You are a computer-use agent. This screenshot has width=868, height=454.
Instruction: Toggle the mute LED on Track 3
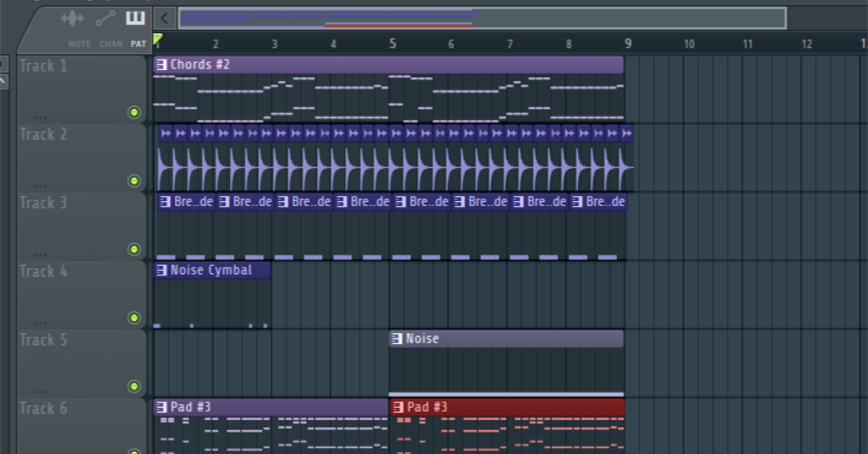[x=134, y=249]
